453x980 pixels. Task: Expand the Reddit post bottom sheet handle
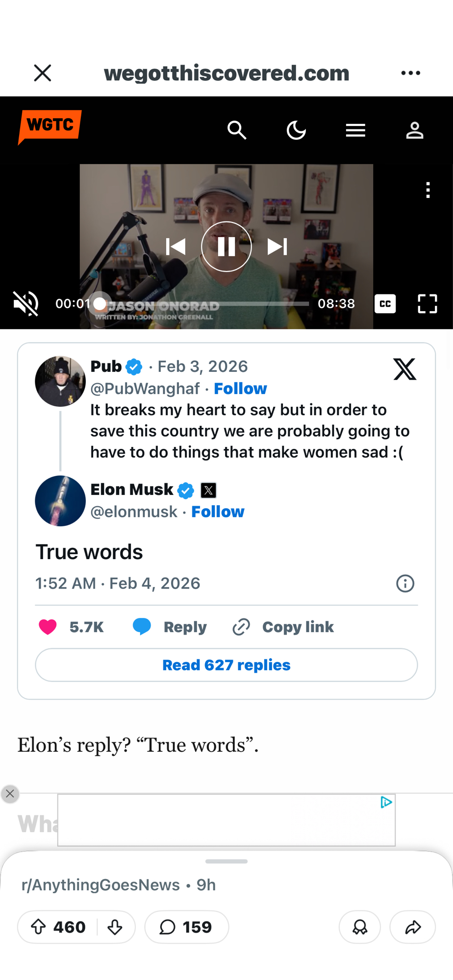click(226, 861)
